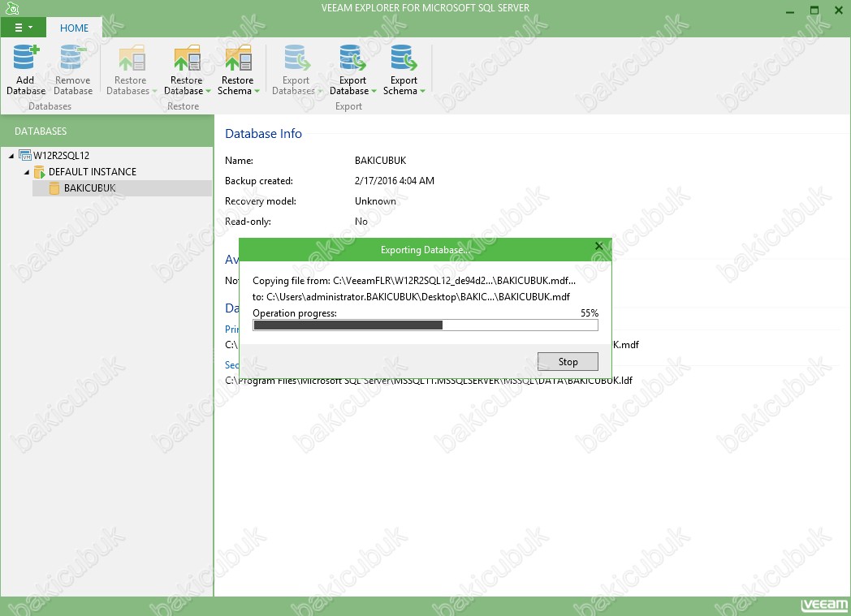This screenshot has height=616, width=851.
Task: Close the Exporting Database dialog
Action: [598, 246]
